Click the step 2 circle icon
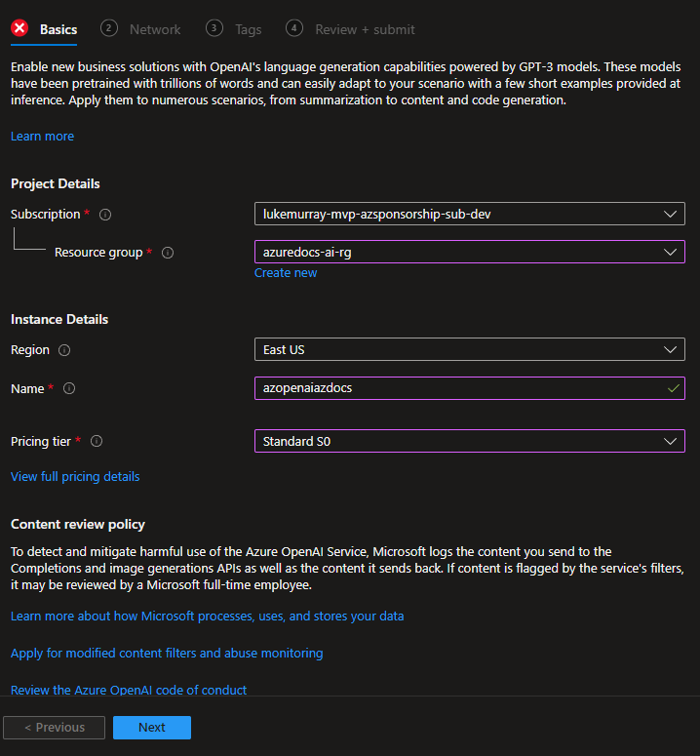 tap(109, 28)
